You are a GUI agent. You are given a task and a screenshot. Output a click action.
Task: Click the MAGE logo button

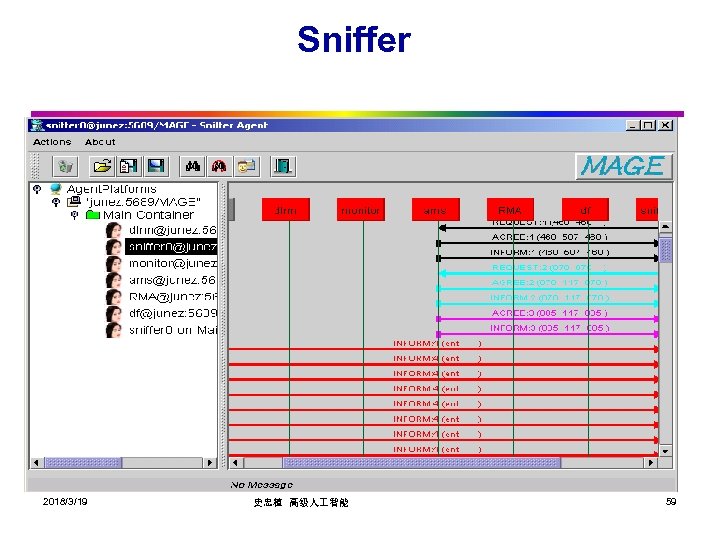(624, 166)
